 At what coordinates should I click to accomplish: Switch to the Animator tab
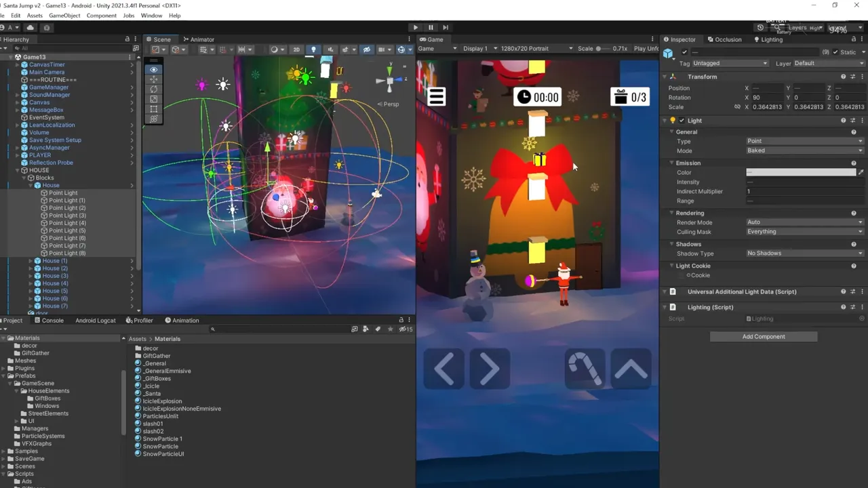pos(198,39)
